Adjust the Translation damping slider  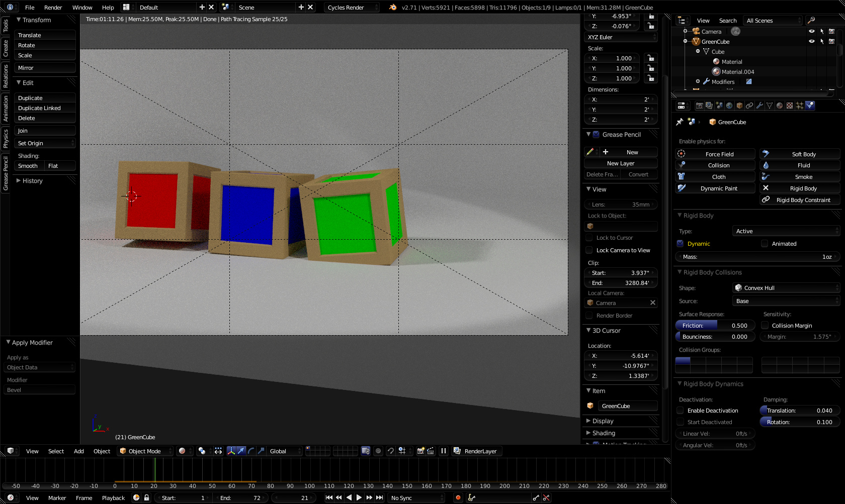point(800,411)
